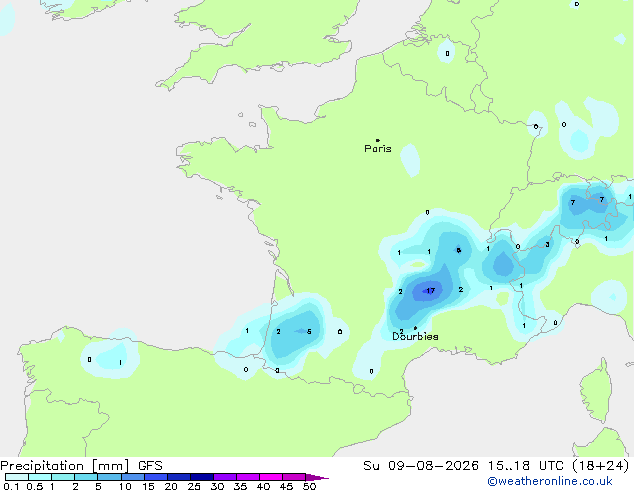The image size is (634, 490).
Task: Open the weatheronline.co.uk link
Action: (x=550, y=481)
